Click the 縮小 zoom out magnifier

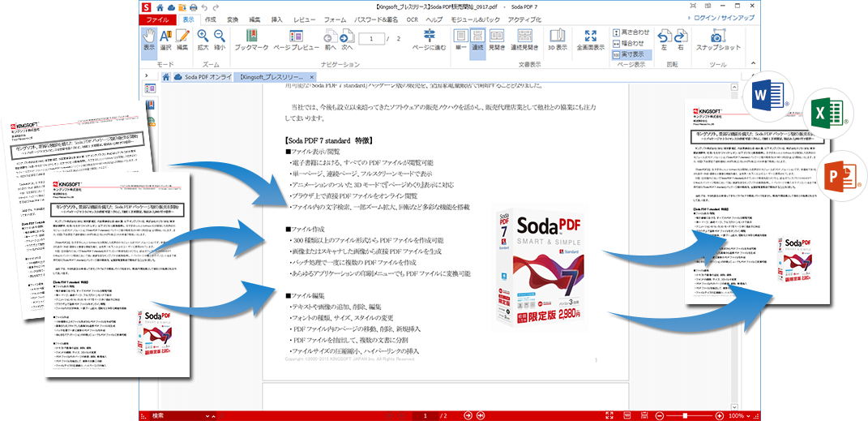pos(220,40)
